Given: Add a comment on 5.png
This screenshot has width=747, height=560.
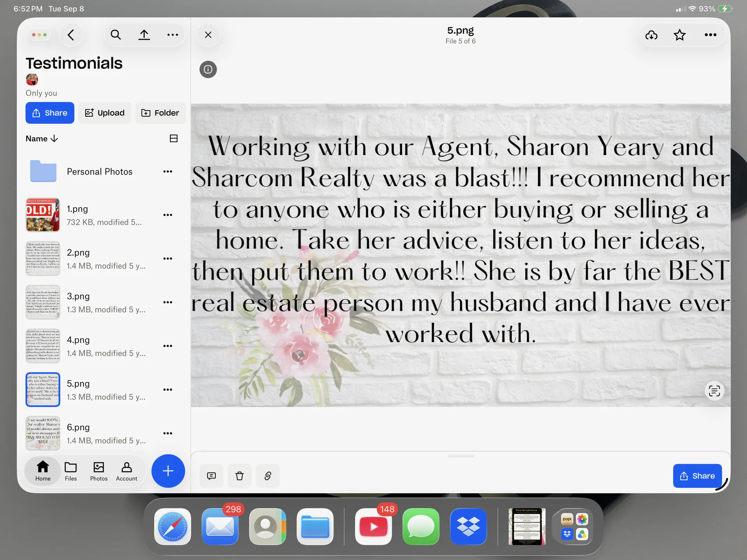Looking at the screenshot, I should point(211,476).
